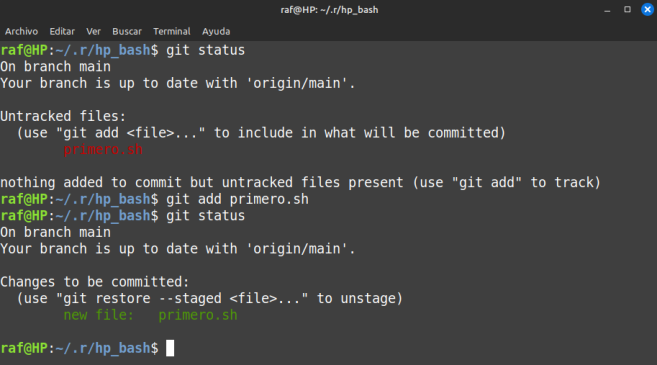Screen dimensions: 657x365
Task: Click the git add primero.sh command
Action: pos(238,199)
